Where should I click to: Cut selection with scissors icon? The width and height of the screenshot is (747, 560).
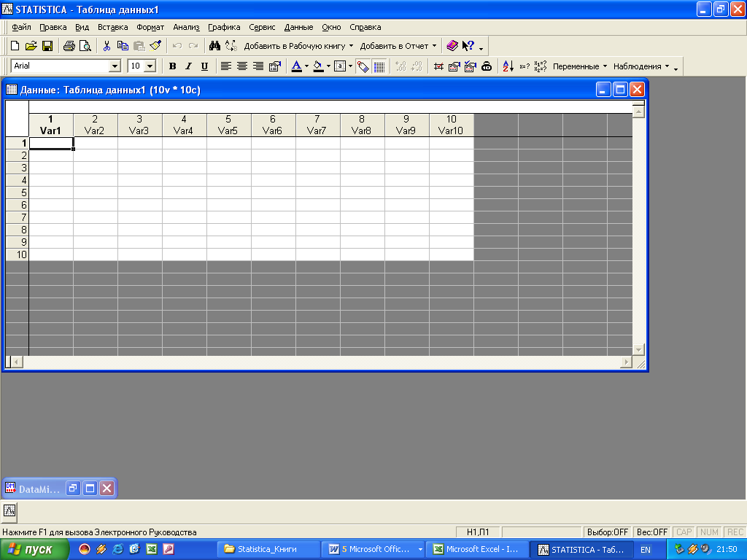coord(107,46)
